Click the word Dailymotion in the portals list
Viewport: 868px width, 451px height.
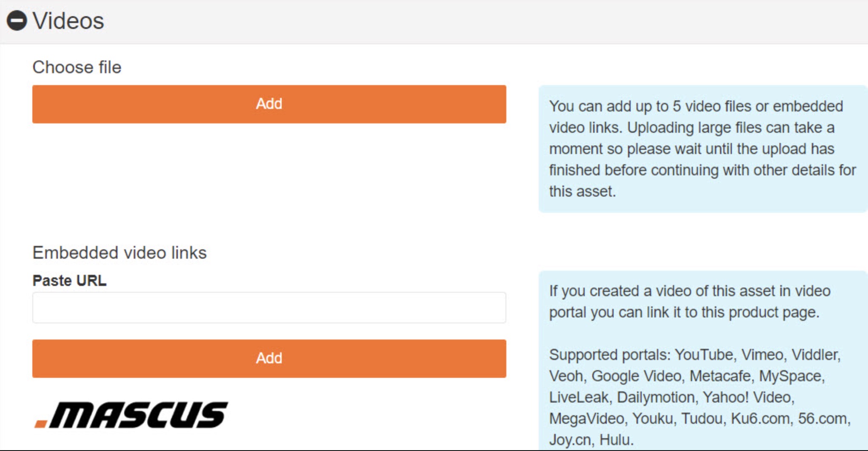(656, 397)
